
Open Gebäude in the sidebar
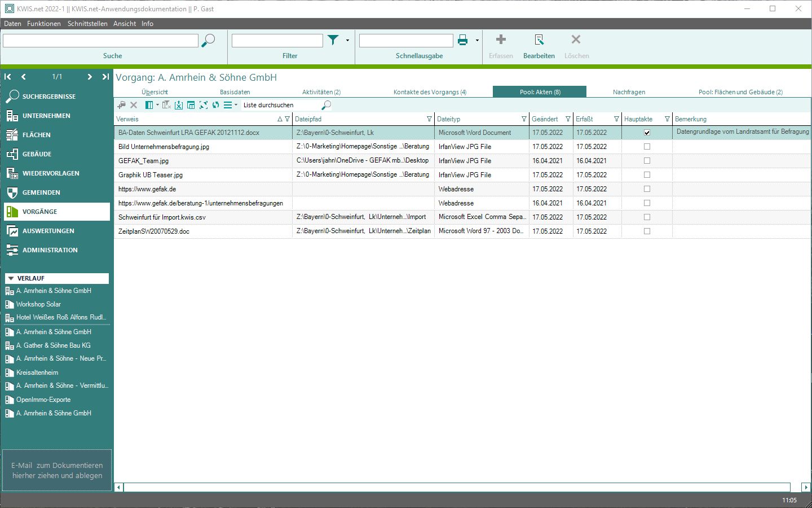coord(56,154)
